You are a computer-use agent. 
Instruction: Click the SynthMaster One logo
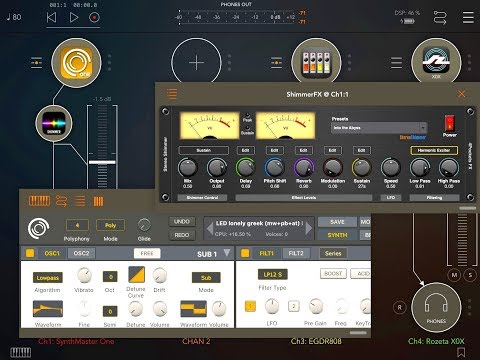tap(39, 229)
